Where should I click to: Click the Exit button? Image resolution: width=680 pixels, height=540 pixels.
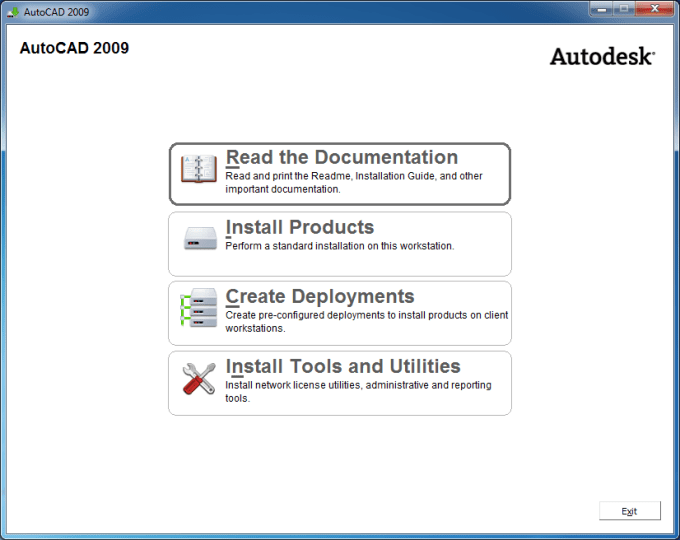click(630, 511)
